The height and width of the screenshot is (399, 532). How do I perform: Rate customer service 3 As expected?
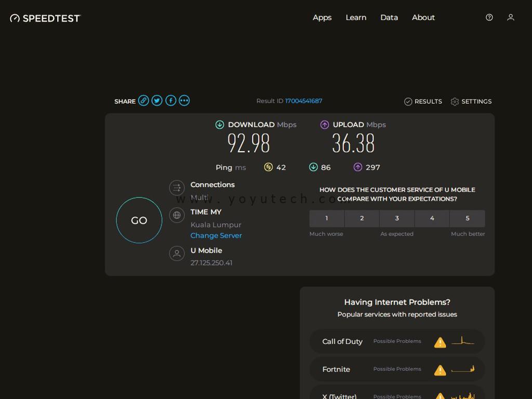pos(397,218)
